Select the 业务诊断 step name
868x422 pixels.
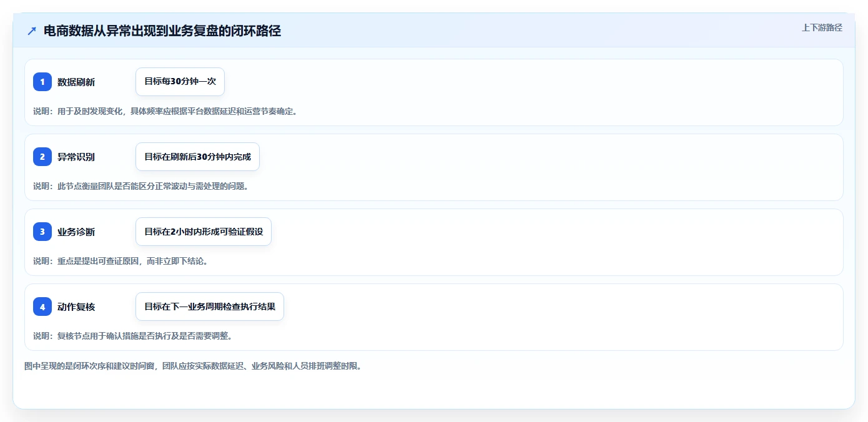coord(76,232)
